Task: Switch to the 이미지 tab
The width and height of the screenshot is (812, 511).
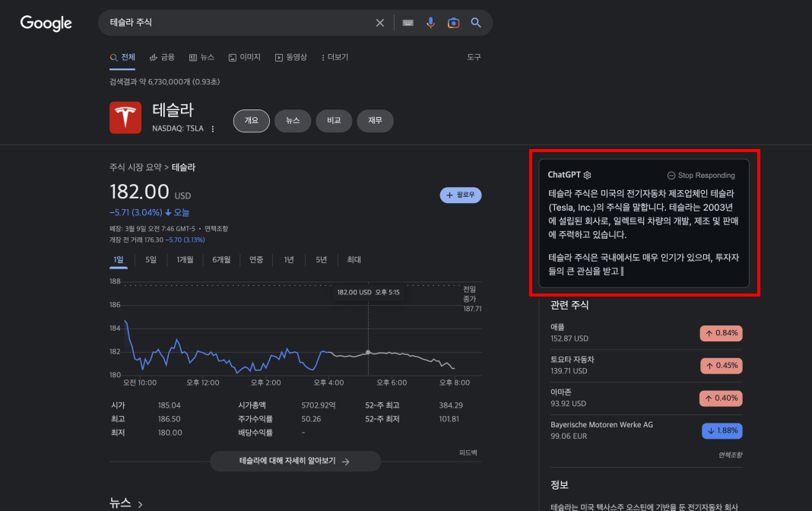Action: pos(244,58)
